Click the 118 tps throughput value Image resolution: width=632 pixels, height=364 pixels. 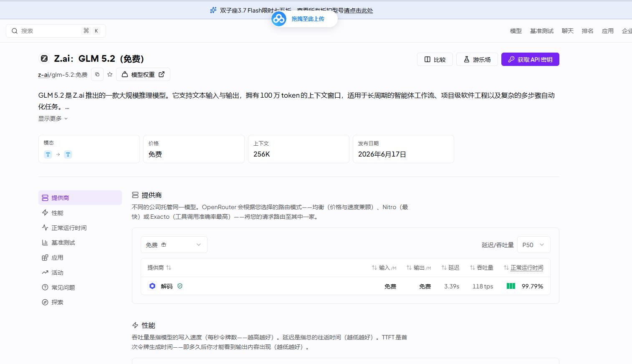[483, 286]
